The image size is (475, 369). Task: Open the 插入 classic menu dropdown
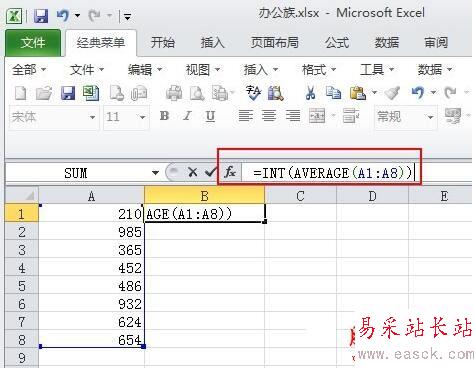pyautogui.click(x=261, y=70)
